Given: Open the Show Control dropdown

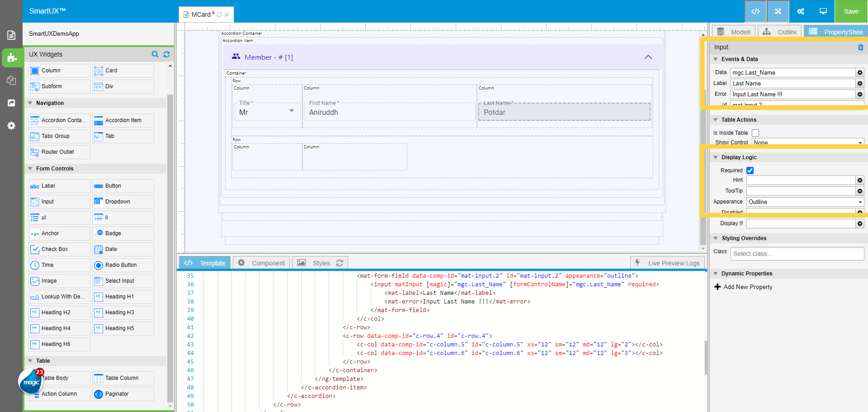Looking at the screenshot, I should pos(807,142).
